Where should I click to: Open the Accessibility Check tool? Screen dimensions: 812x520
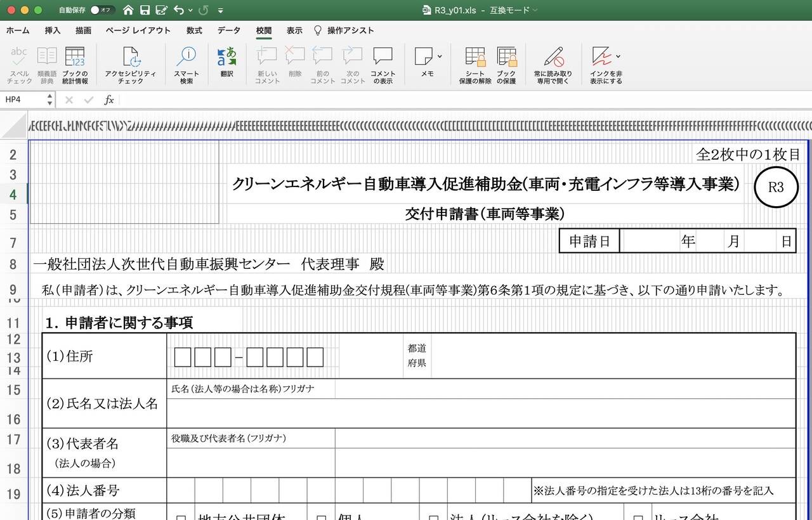130,65
